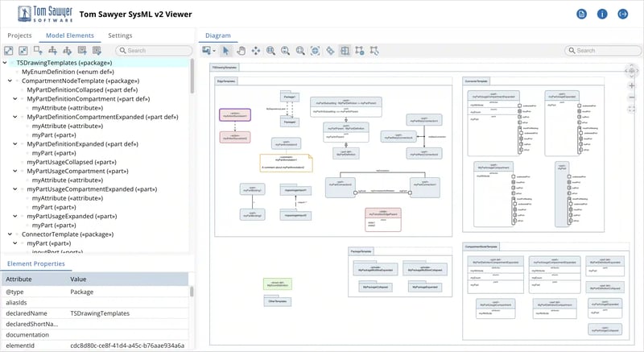Click the expand all tree icon
The image size is (644, 352).
[x=9, y=51]
